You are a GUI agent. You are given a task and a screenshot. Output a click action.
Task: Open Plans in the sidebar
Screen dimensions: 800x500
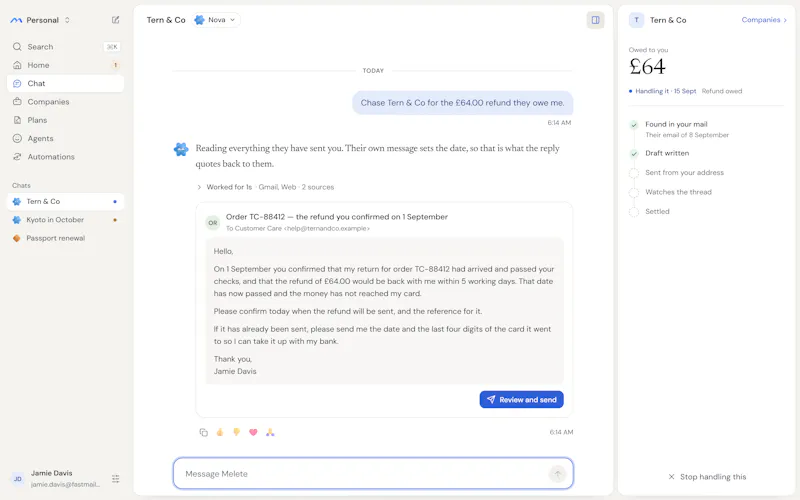coord(65,120)
